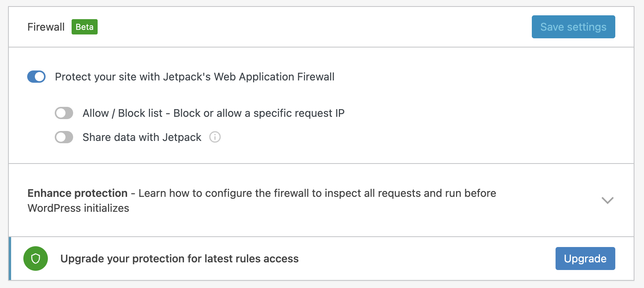The height and width of the screenshot is (288, 644).
Task: Click the Upgrade button
Action: pyautogui.click(x=585, y=259)
